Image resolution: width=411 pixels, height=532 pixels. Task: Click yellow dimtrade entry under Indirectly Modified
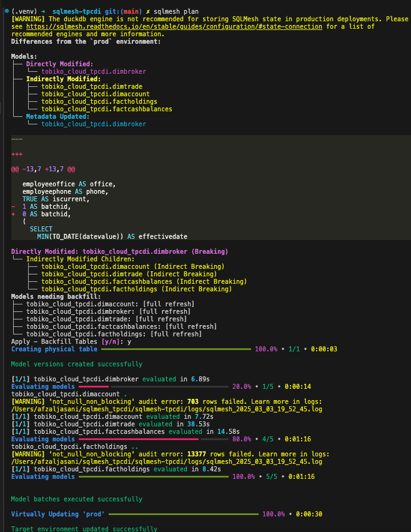[x=92, y=86]
